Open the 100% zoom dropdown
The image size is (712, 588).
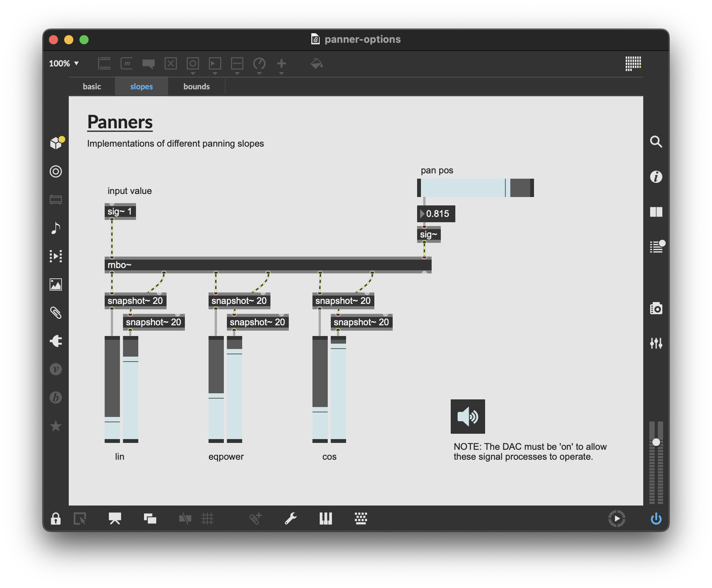(64, 63)
